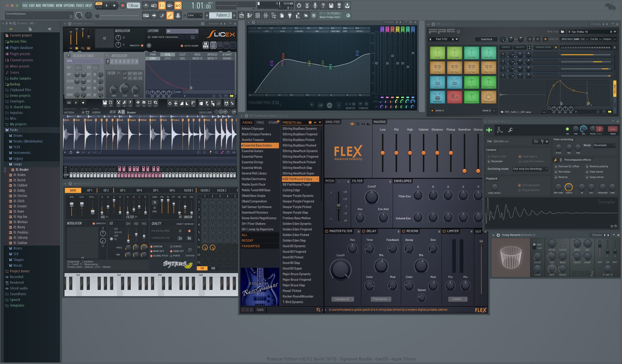
Task: Click SPREAD EVEN button in FPC
Action: [543, 47]
